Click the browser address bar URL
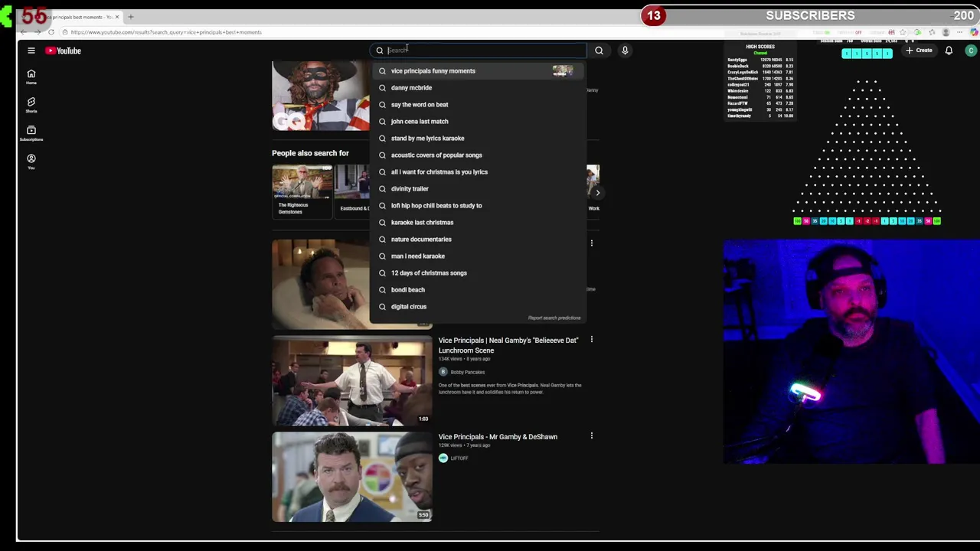 coord(166,32)
